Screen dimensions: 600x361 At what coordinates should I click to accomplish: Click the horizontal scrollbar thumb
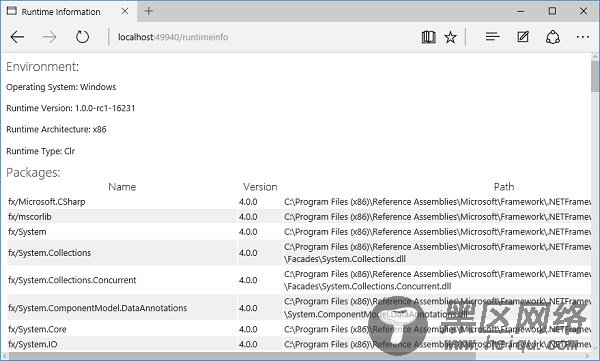coord(242,356)
